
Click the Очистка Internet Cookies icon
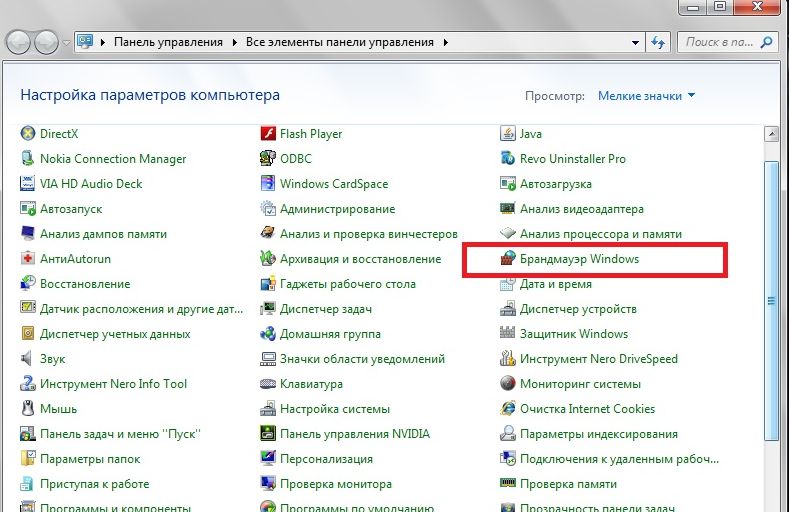point(508,408)
